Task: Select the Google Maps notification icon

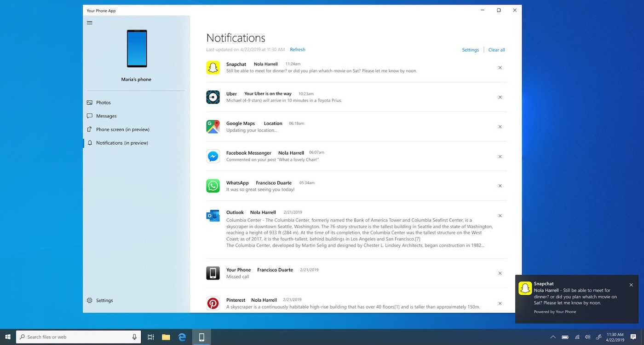Action: click(x=213, y=127)
